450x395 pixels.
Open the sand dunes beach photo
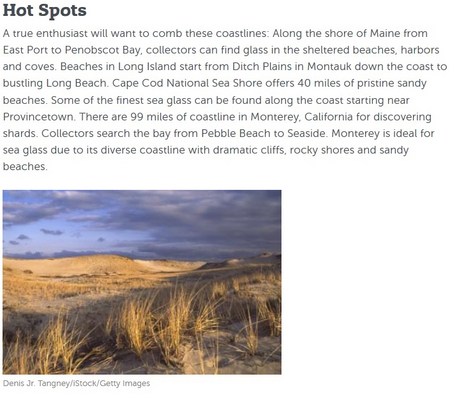(x=142, y=282)
